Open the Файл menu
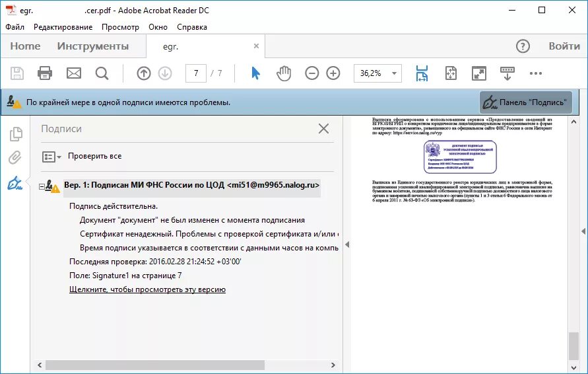The width and height of the screenshot is (588, 374). click(15, 27)
